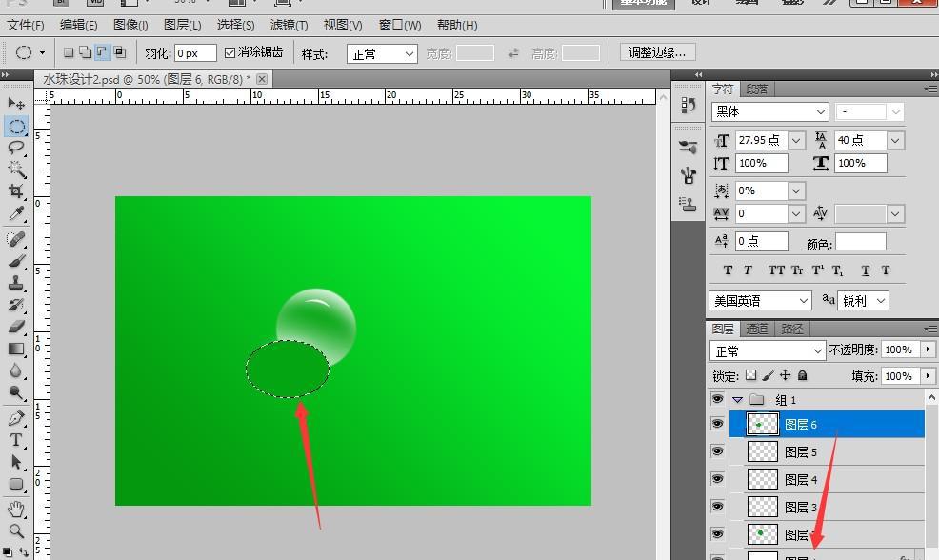Select the Lasso tool
Viewport: 939px width, 560px height.
[16, 148]
